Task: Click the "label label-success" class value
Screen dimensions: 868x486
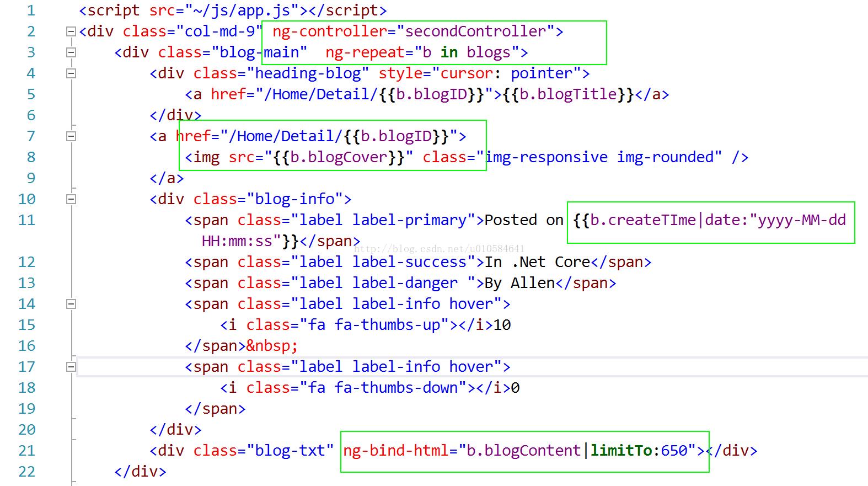Action: (383, 262)
